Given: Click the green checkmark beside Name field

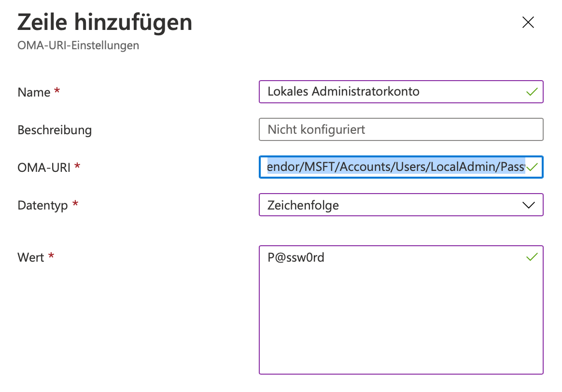Looking at the screenshot, I should [x=532, y=92].
